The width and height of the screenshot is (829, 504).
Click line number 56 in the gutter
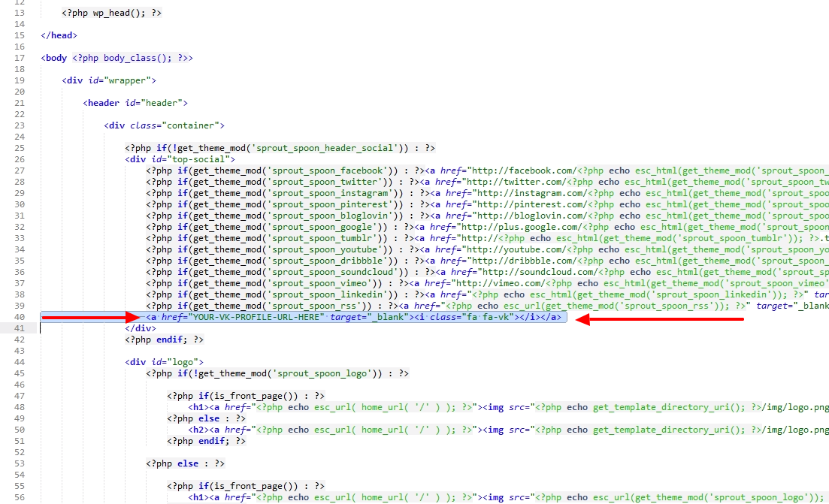point(19,498)
